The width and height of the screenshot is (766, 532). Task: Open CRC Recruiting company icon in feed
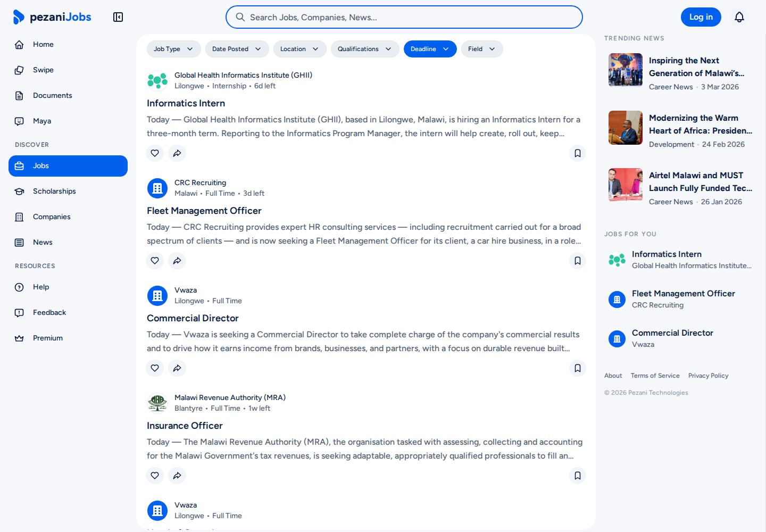click(x=157, y=188)
